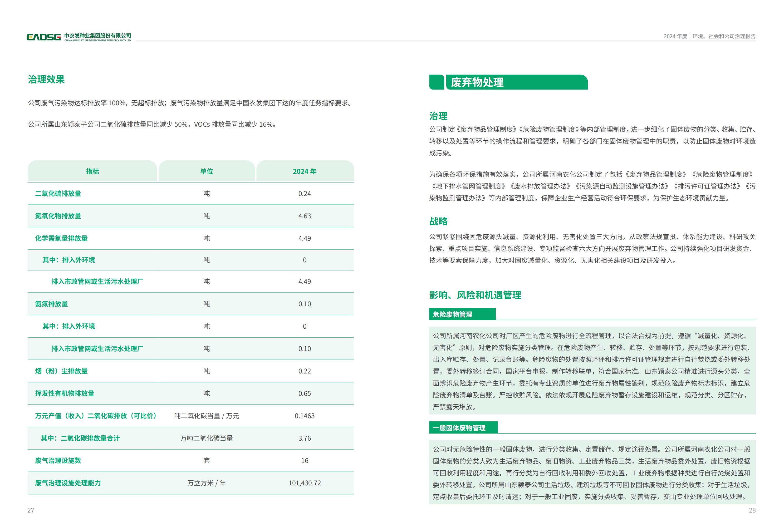Click the 烟（粉）尘排放量 row label
Screen dimensions: 784x532
[x=61, y=371]
